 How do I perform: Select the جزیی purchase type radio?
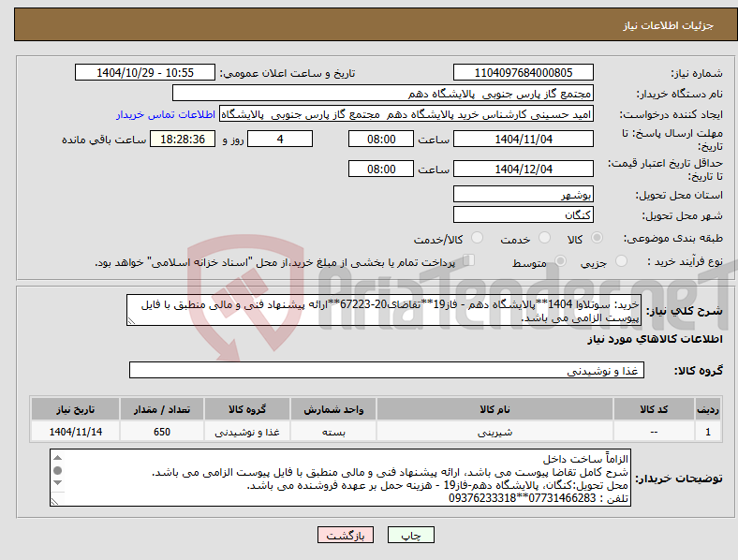point(621,260)
